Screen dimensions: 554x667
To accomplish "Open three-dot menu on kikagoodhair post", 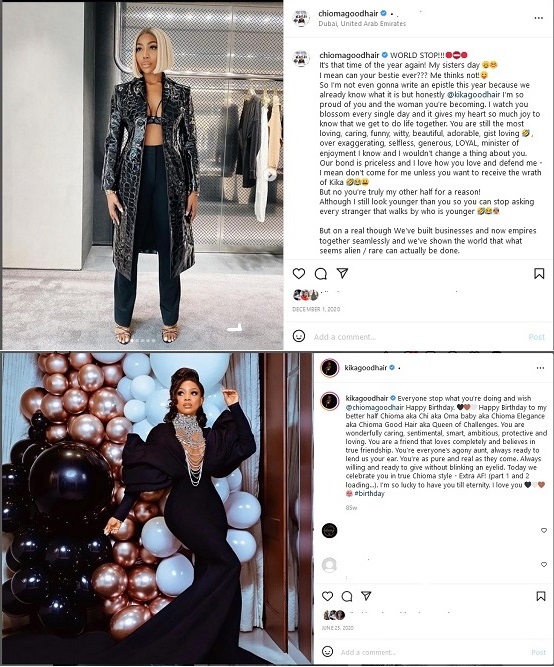I will tap(540, 368).
